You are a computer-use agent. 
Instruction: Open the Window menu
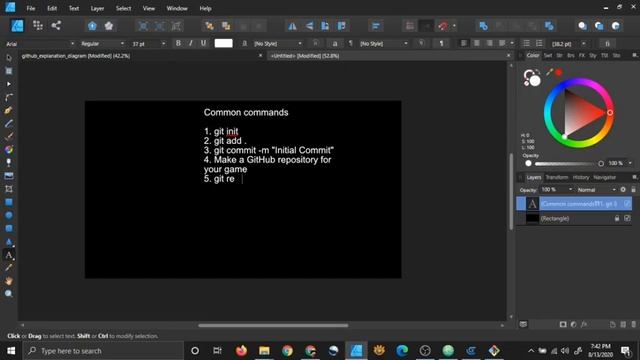177,8
